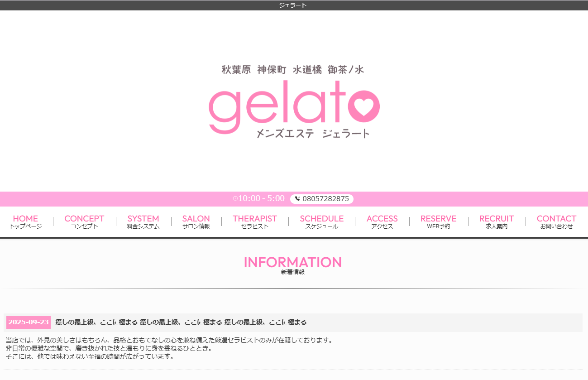Click the INFORMATION heading
The height and width of the screenshot is (380, 588).
point(293,262)
